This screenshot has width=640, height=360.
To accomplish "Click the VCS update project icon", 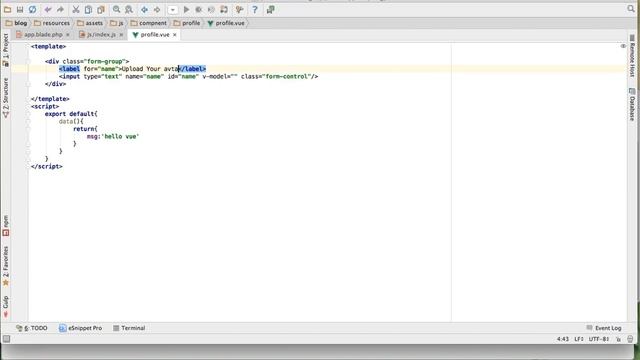I will pos(240,9).
